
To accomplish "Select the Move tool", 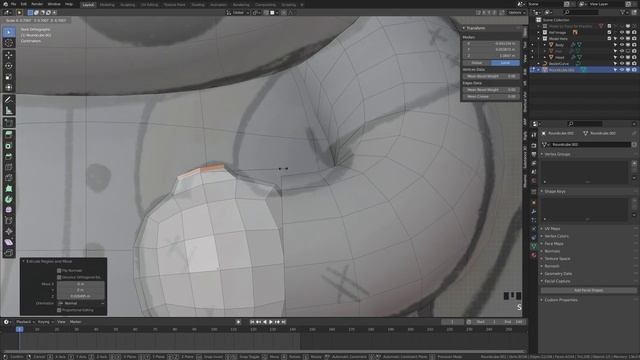I will [x=9, y=55].
